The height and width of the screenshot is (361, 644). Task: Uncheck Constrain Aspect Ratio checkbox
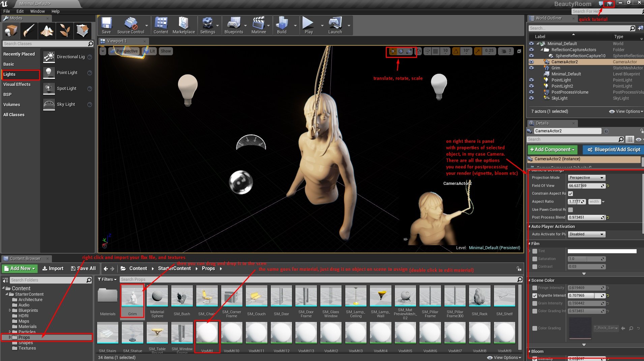pos(570,194)
